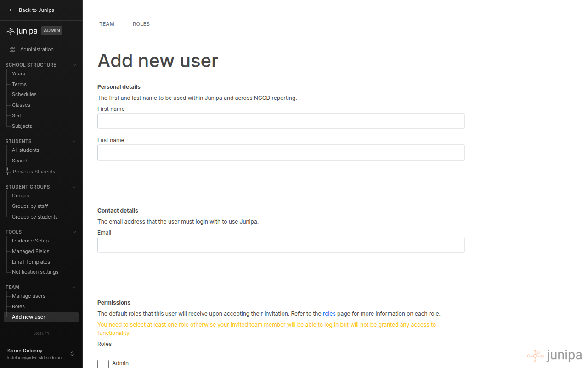The width and height of the screenshot is (588, 368).
Task: Open Previous Students
Action: pyautogui.click(x=34, y=171)
